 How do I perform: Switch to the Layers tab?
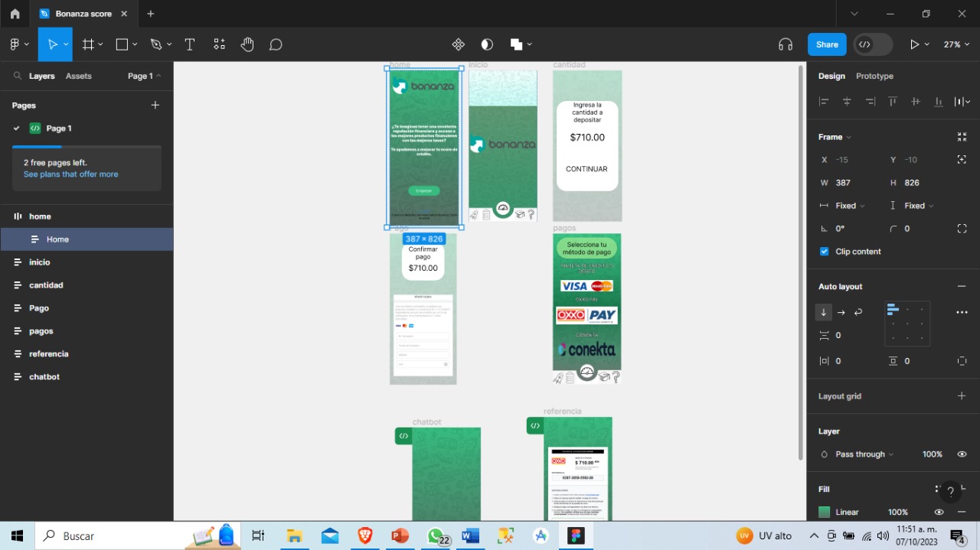pyautogui.click(x=42, y=76)
